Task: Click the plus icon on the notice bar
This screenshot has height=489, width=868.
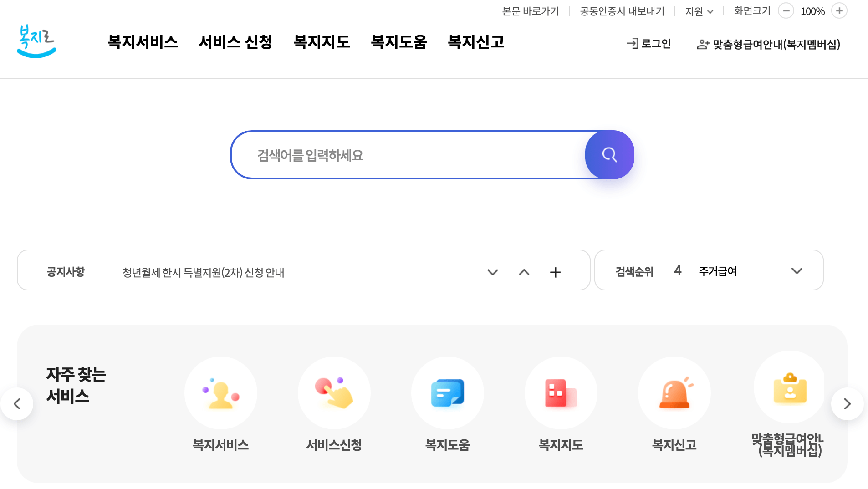Action: 555,272
